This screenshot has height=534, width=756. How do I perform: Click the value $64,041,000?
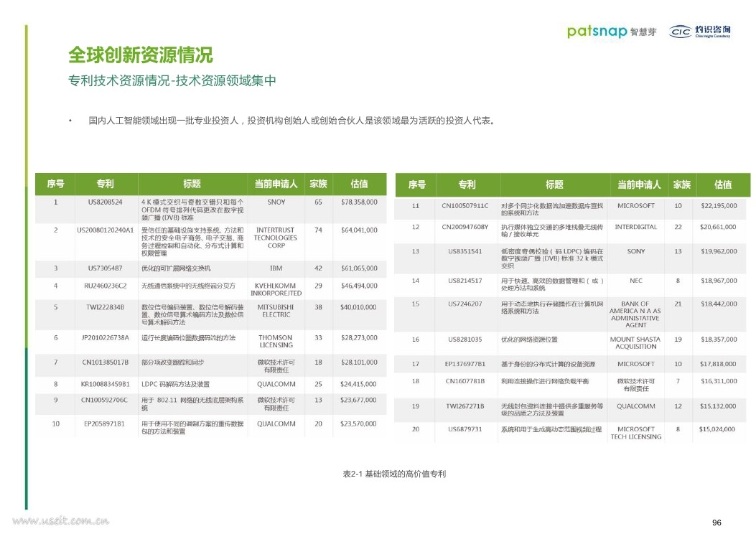[359, 230]
